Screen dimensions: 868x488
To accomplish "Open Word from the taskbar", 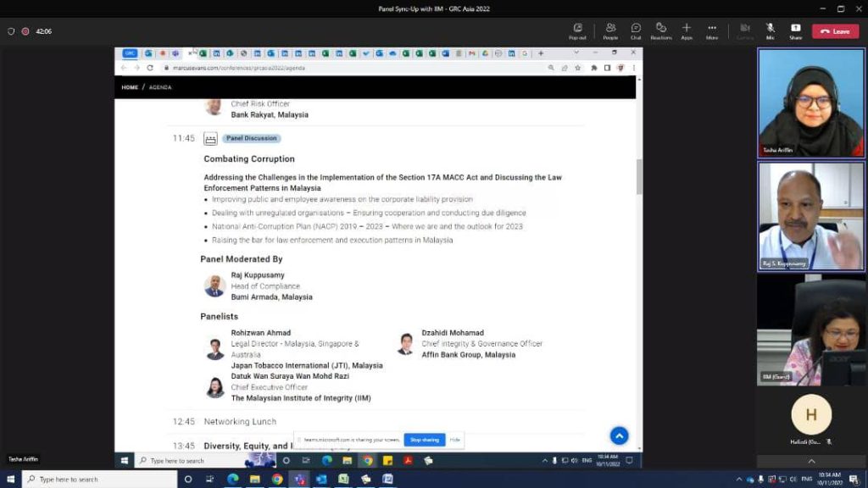I will pyautogui.click(x=387, y=480).
